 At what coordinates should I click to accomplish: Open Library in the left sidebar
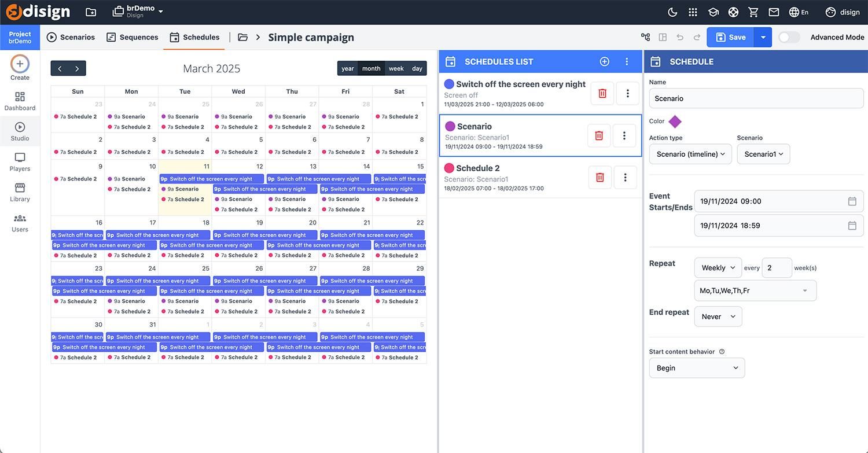click(20, 192)
